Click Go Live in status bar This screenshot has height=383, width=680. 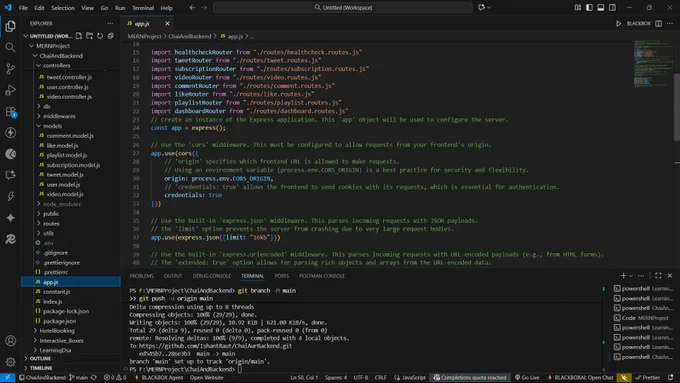coord(527,378)
